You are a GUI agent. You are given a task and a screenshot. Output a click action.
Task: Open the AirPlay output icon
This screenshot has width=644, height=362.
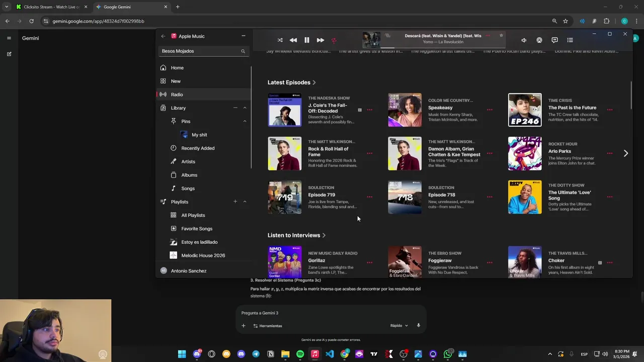pos(539,40)
